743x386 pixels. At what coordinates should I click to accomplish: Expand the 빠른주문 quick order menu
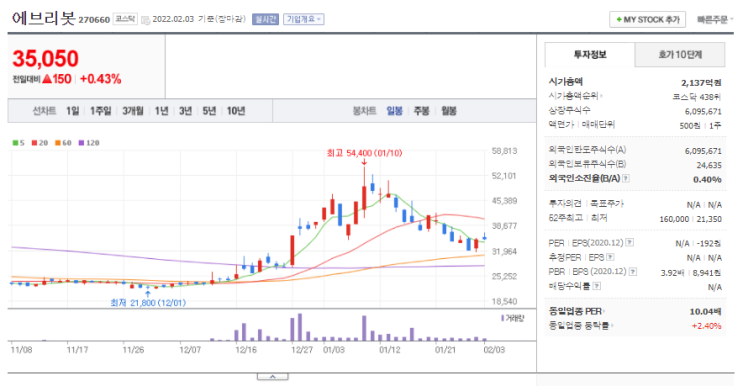point(715,19)
